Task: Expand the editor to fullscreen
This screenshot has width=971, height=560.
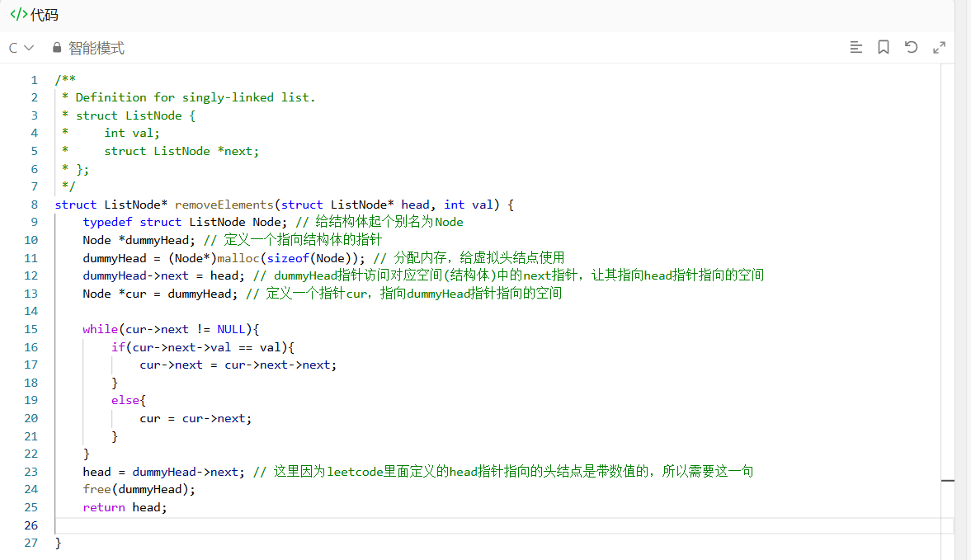Action: pyautogui.click(x=940, y=48)
